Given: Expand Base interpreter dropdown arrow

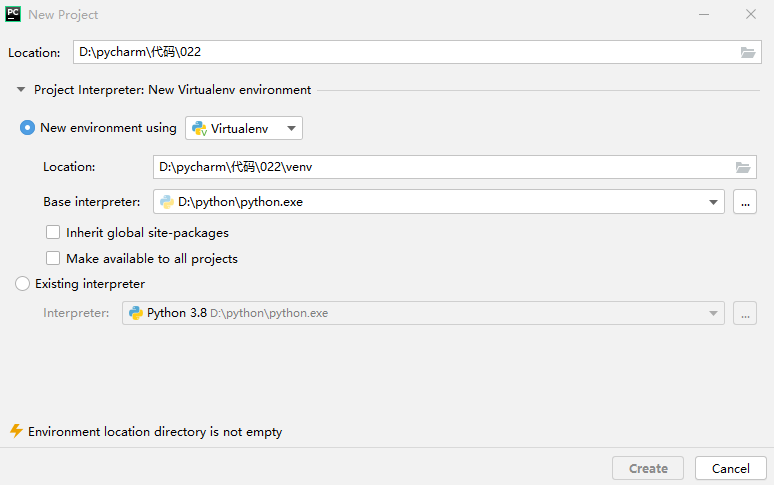Looking at the screenshot, I should click(x=713, y=202).
